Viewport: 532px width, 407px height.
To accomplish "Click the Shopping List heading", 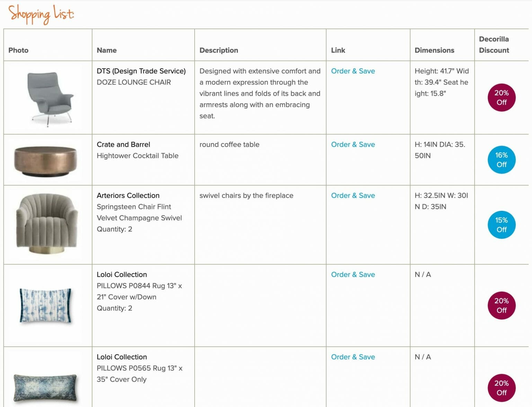I will (41, 14).
